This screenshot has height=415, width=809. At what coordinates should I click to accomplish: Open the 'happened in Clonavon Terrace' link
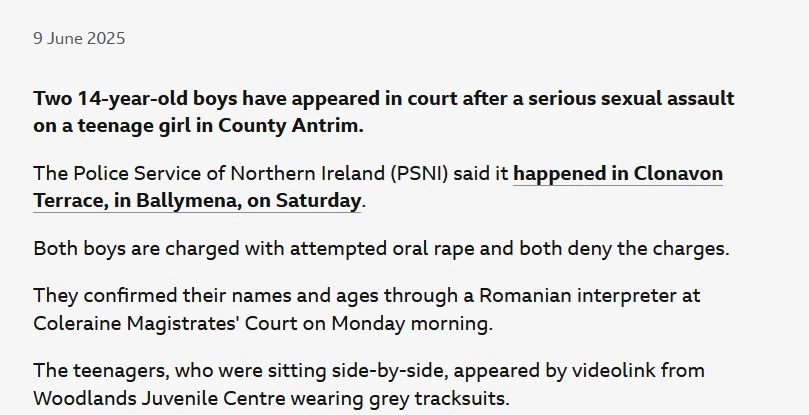click(618, 174)
